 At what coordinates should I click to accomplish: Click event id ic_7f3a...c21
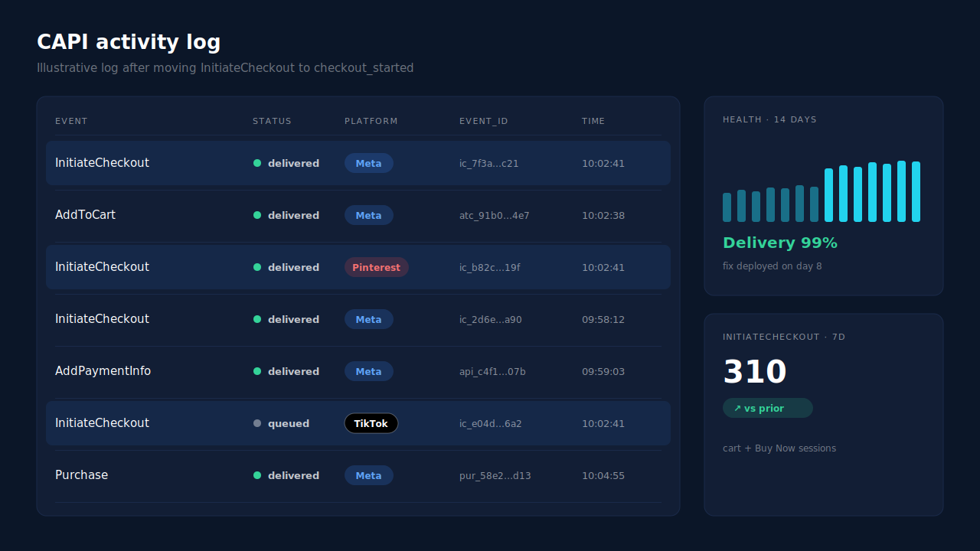489,163
